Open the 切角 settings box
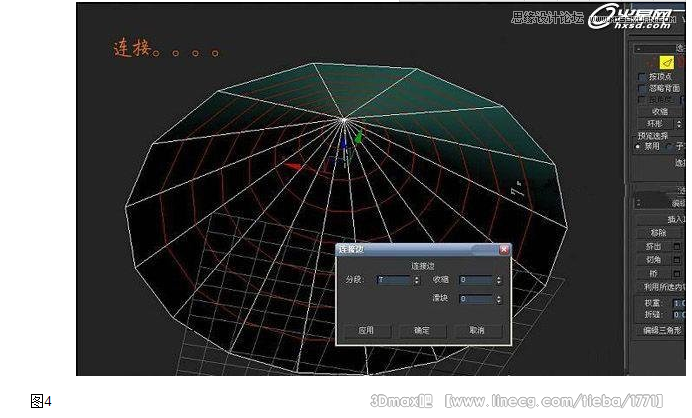This screenshot has height=418, width=692. tap(677, 260)
